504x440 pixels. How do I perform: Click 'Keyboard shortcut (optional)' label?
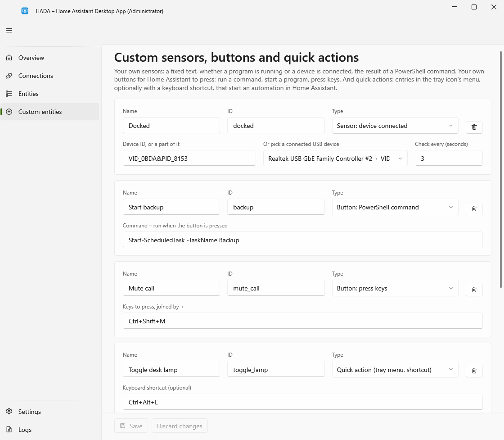(157, 388)
